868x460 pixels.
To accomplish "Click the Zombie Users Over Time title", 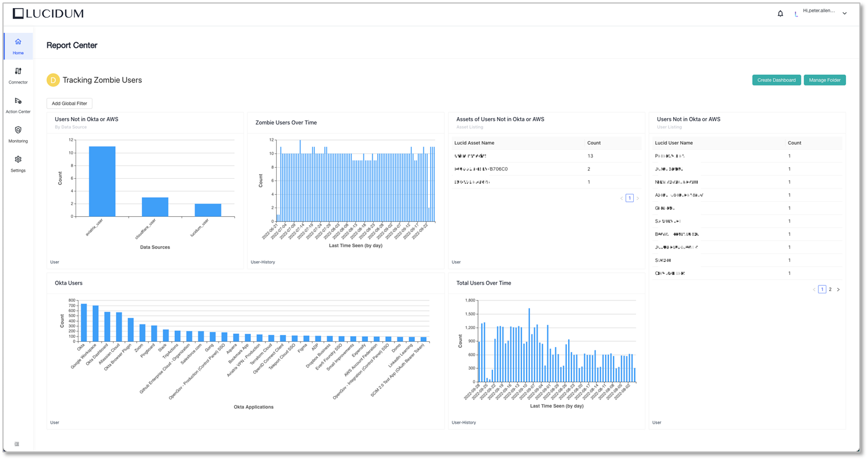I will coord(286,123).
